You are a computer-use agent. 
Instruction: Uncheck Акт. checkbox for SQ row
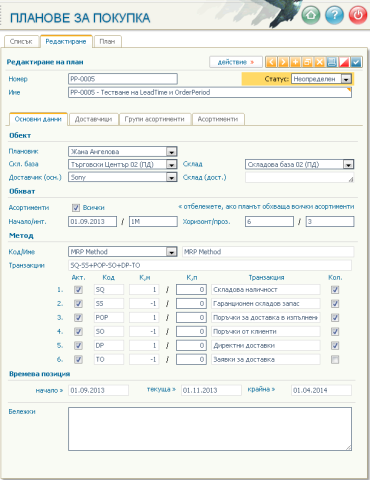click(x=78, y=290)
